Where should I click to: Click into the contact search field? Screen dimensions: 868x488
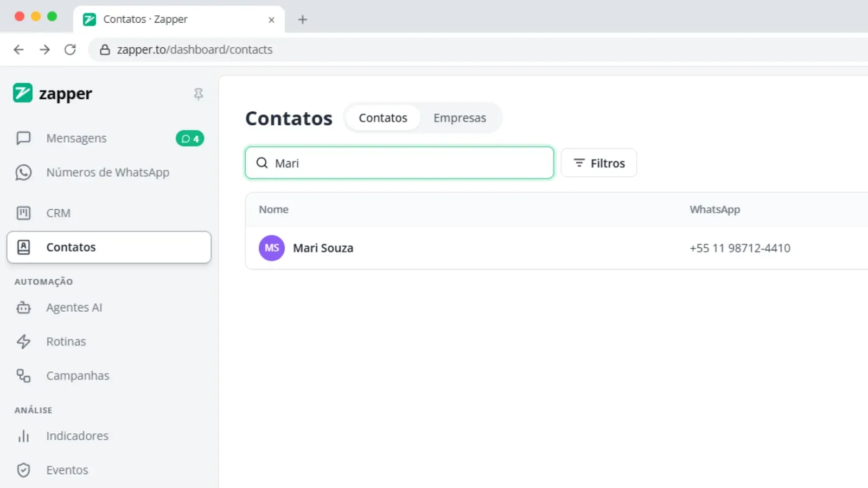pos(399,163)
